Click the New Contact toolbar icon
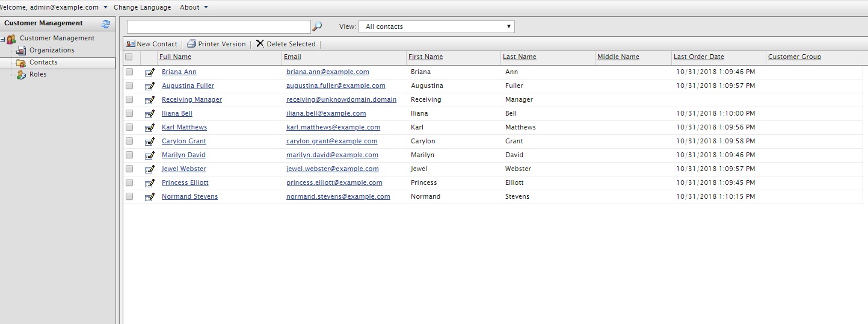868x324 pixels. [x=131, y=44]
